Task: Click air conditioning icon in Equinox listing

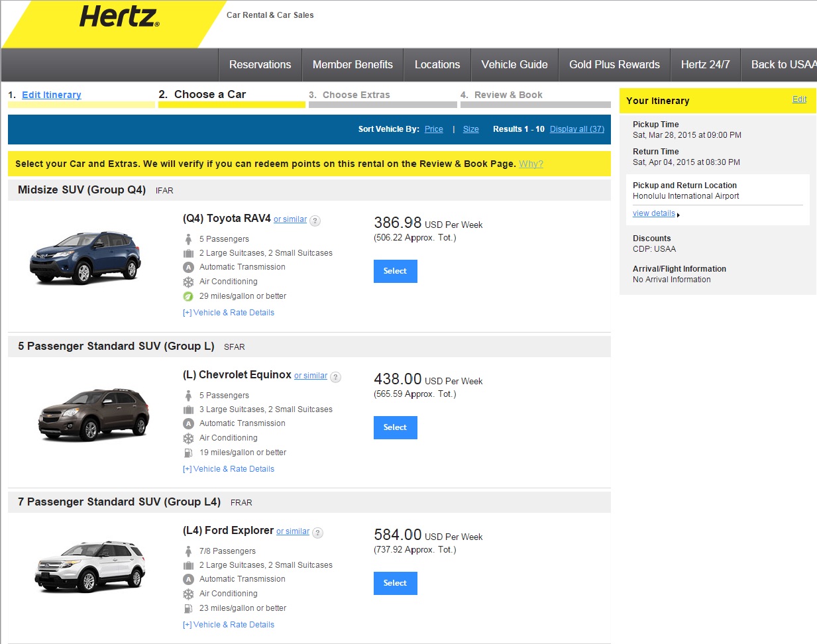Action: coord(188,438)
